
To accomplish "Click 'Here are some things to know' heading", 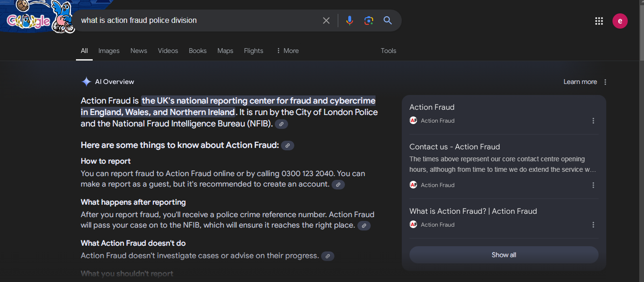I will (180, 145).
